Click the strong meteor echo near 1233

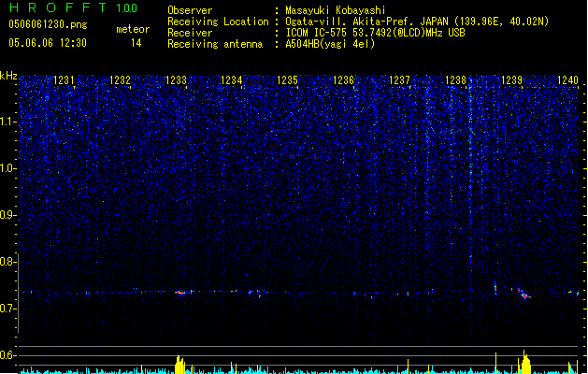point(180,293)
